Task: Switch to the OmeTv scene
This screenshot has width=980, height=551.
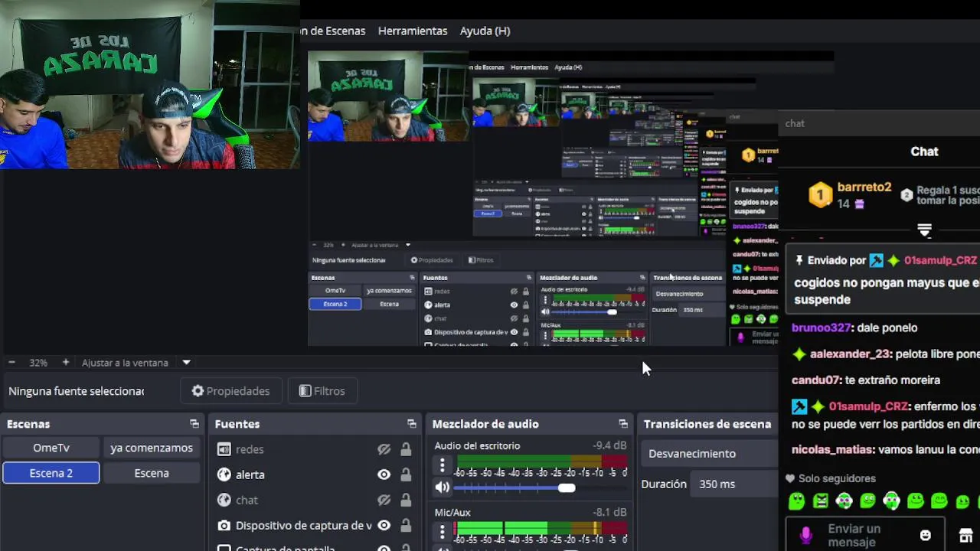Action: click(51, 448)
